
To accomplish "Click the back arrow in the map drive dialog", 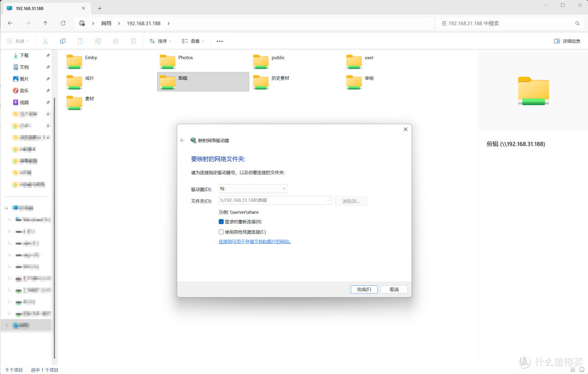I will (182, 140).
